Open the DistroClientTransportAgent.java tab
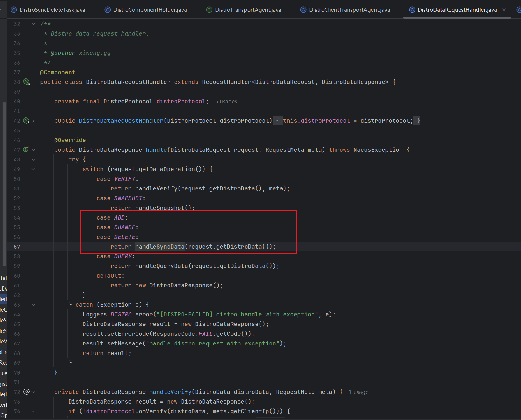Screen dimensions: 521x420 (349, 10)
